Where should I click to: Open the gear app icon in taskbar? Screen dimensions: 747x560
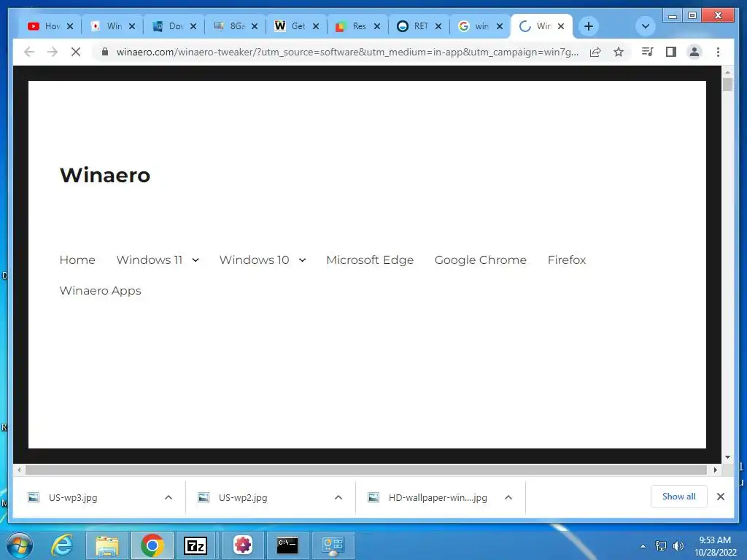click(242, 545)
